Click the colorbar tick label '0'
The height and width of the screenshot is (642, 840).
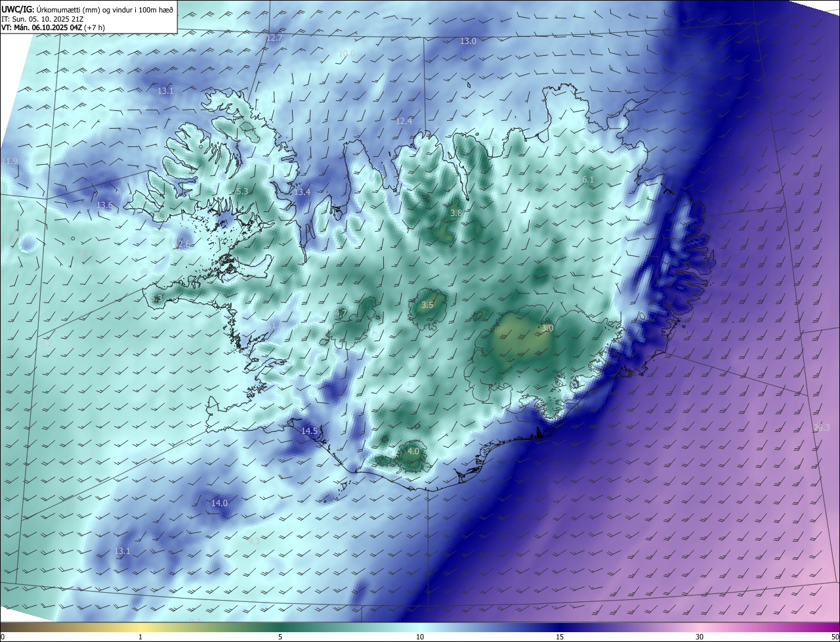(3, 637)
